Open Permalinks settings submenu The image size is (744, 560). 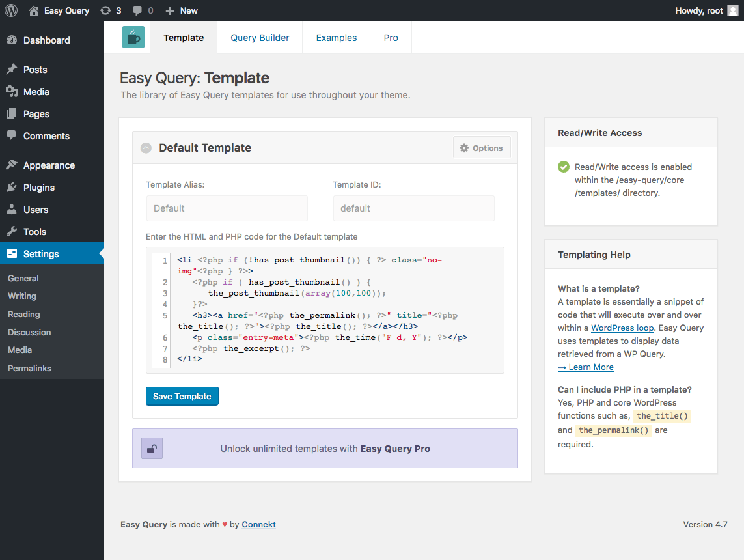tap(29, 368)
